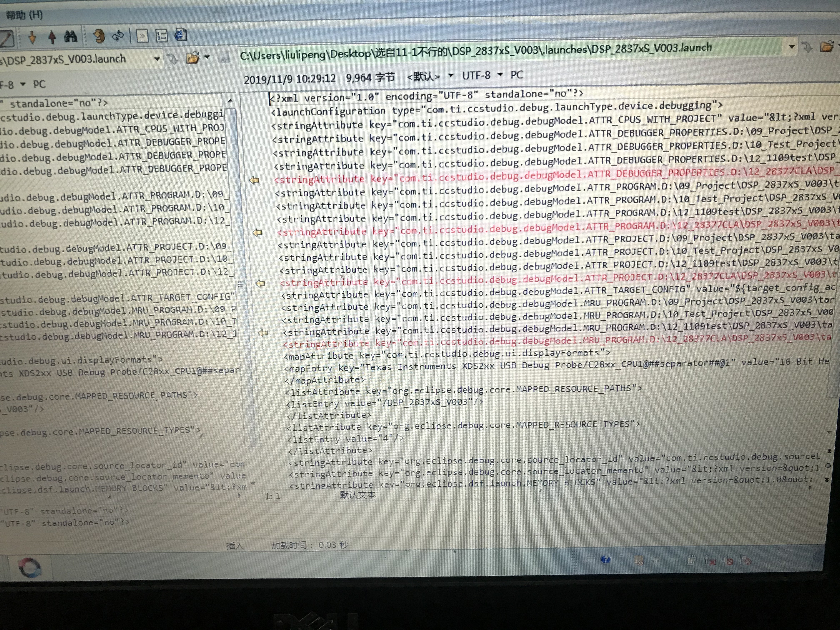Copy the ATTR_PROJECT difference to the left with its arrow
This screenshot has width=840, height=630.
click(x=260, y=283)
